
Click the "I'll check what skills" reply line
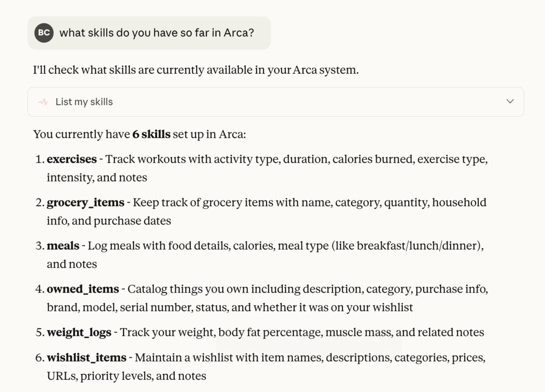pos(196,70)
